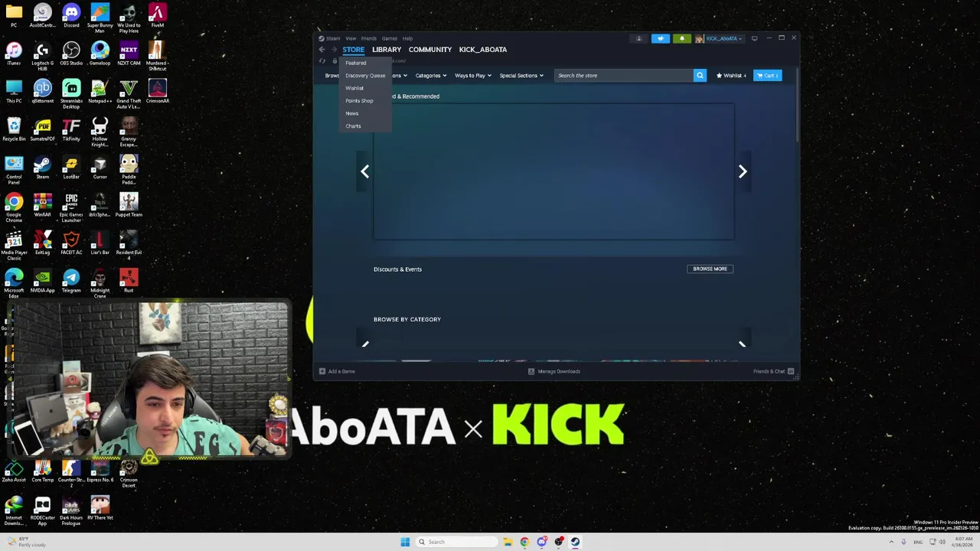
Task: Enter Steam Big Picture mode monitor icon
Action: (x=754, y=38)
